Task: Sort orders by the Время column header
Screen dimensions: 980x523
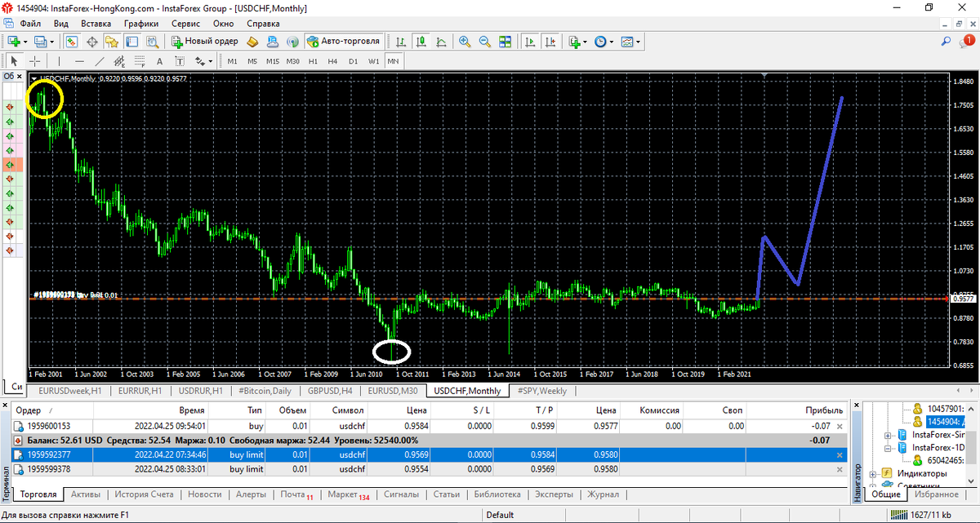Action: [x=192, y=410]
